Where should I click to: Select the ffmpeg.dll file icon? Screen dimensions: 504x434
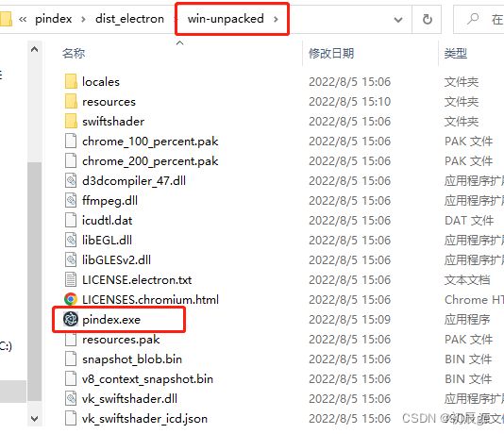pos(71,200)
